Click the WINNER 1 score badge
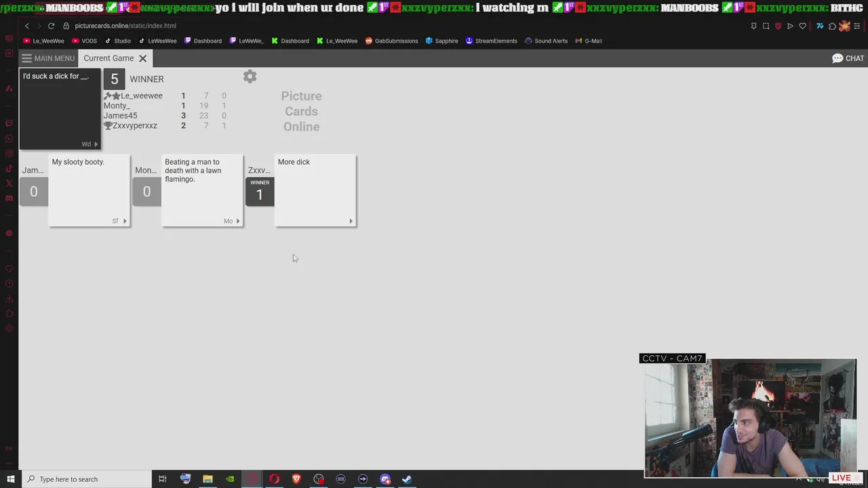Screen dimensions: 868x488 pyautogui.click(x=260, y=191)
